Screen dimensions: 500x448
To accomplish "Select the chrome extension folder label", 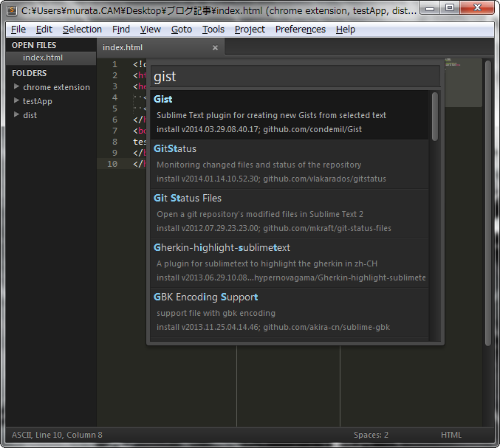I will [56, 87].
